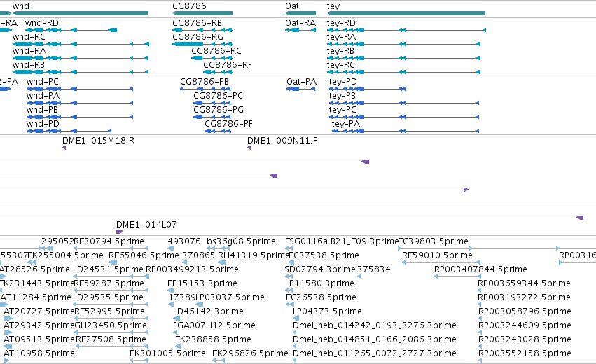The image size is (596, 364).
Task: Click EST RP003552158.5prime
Action: click(x=525, y=353)
